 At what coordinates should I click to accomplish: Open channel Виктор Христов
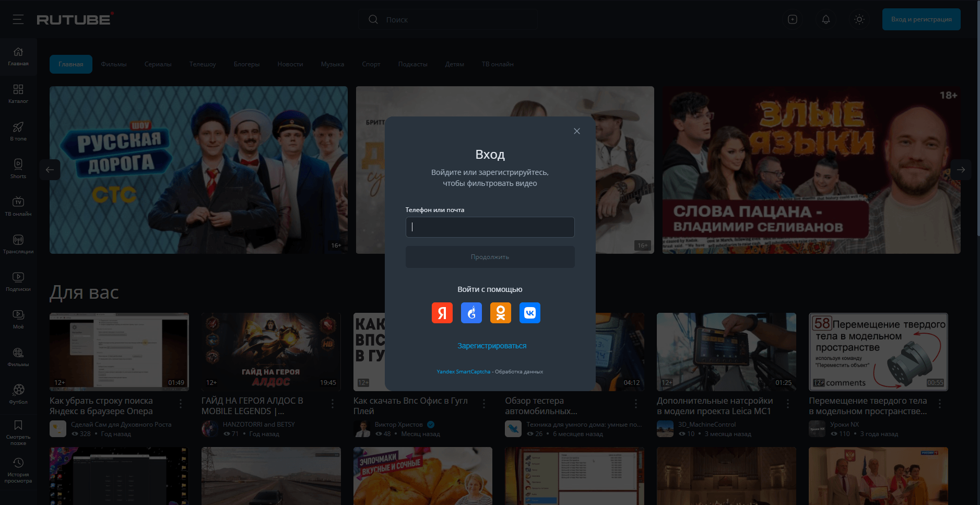tap(399, 425)
